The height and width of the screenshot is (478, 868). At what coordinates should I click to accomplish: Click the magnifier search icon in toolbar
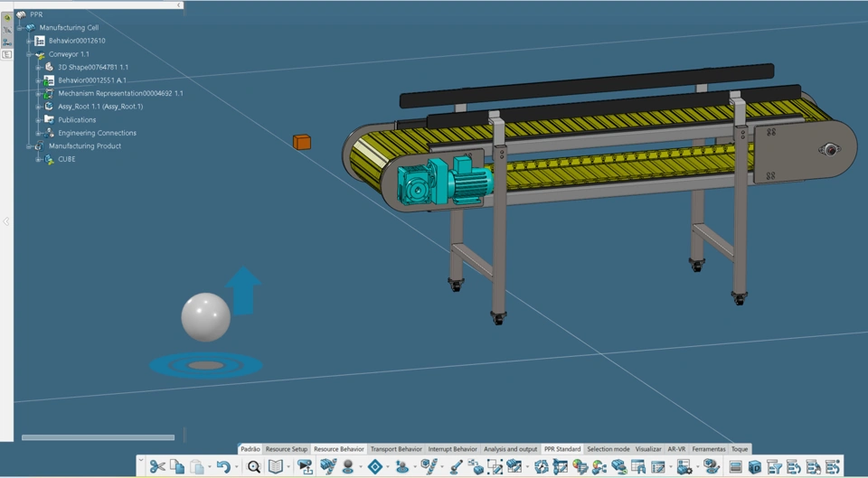tap(253, 466)
